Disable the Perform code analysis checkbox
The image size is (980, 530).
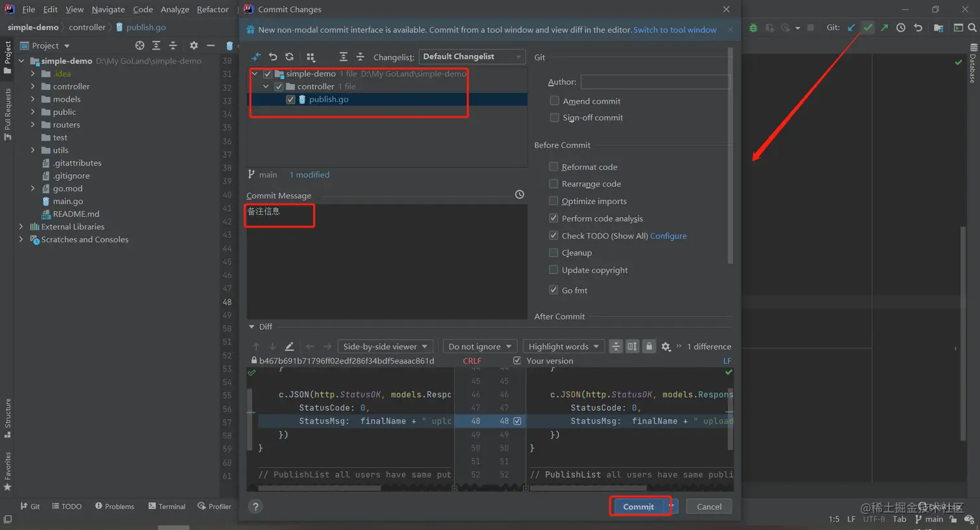click(554, 218)
